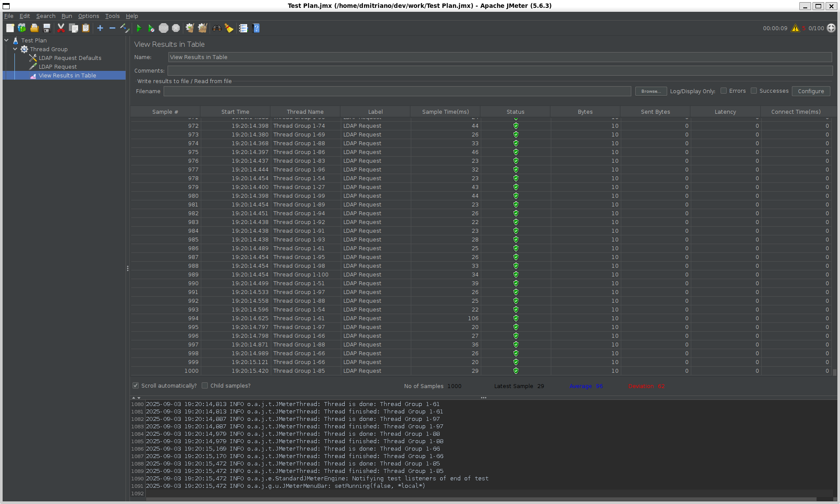Image resolution: width=840 pixels, height=504 pixels.
Task: Sort by the Thread Name column header
Action: [x=305, y=112]
